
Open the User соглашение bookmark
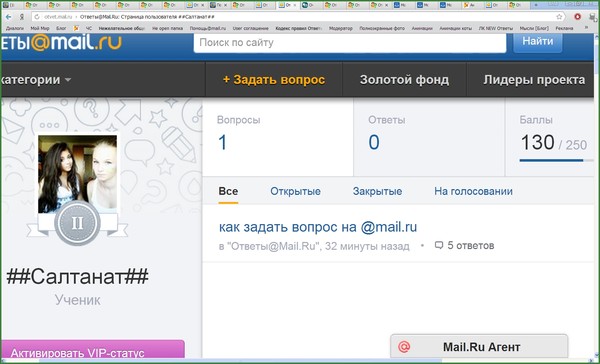point(251,28)
